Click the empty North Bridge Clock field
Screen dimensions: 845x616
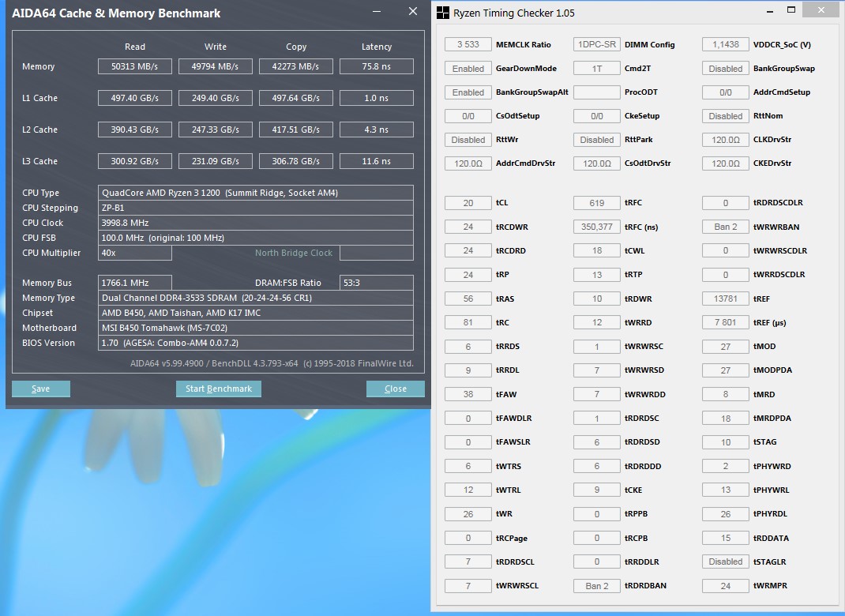pos(377,253)
